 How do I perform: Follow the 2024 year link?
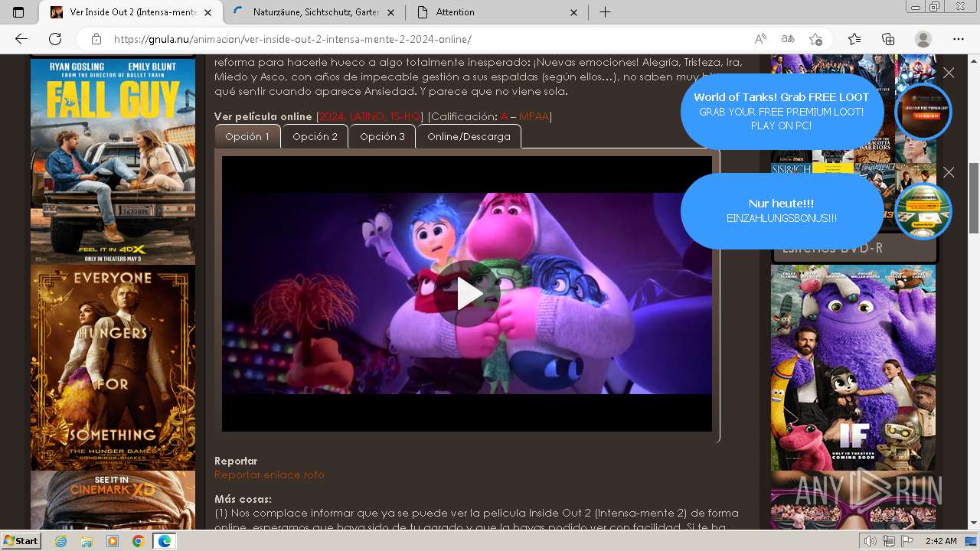(x=332, y=116)
